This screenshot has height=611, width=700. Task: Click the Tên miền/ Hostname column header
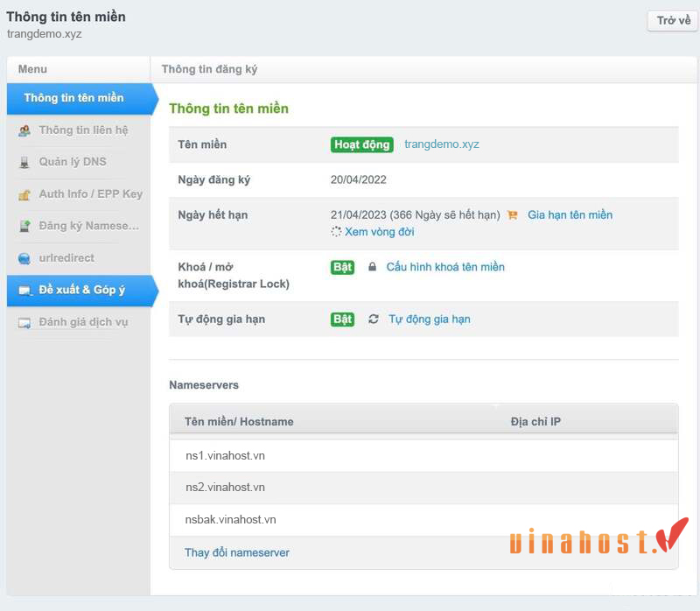(239, 422)
